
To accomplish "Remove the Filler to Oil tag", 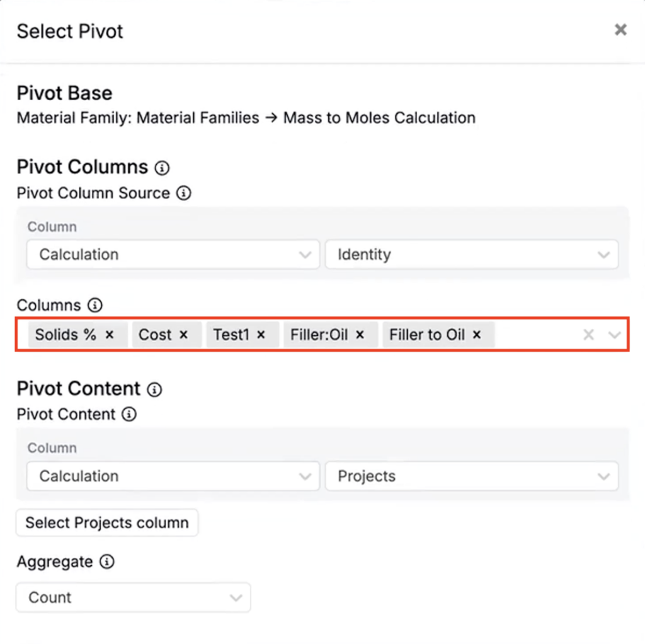I will click(477, 335).
